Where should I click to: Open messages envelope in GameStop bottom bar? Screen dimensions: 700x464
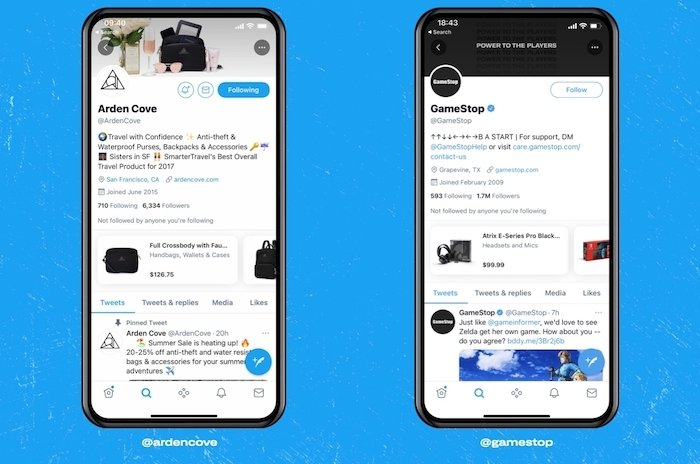[592, 393]
